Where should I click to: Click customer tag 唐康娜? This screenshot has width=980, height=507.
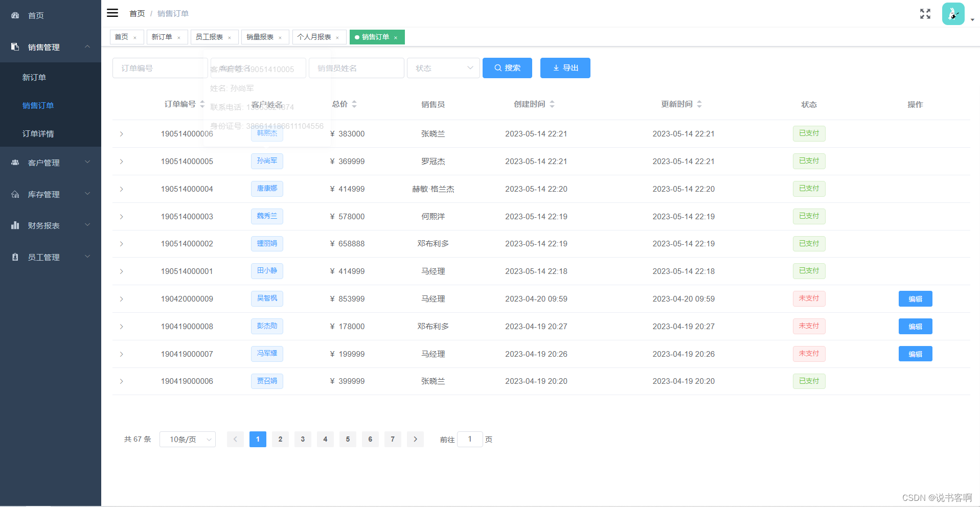(267, 189)
